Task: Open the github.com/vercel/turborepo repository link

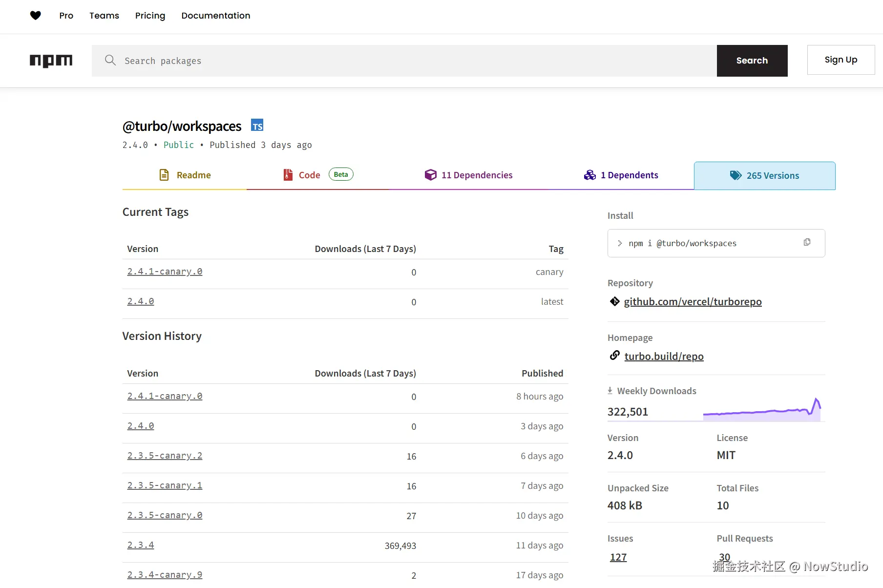Action: point(693,302)
